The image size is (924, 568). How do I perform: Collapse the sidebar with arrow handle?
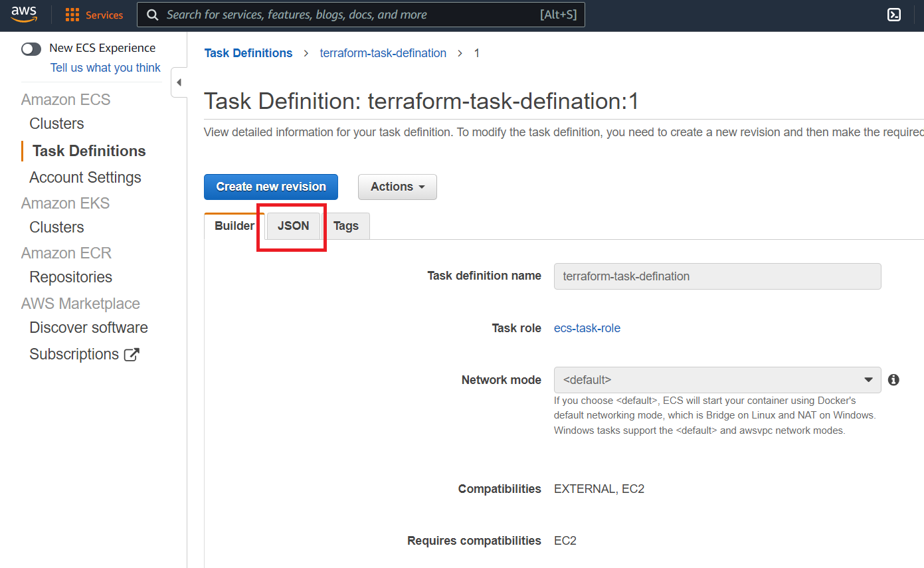pyautogui.click(x=179, y=82)
